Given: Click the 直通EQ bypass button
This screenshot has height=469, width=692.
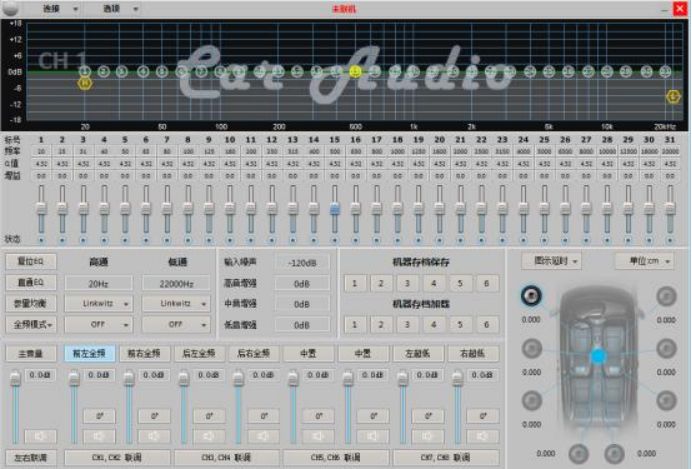Looking at the screenshot, I should coord(31,282).
